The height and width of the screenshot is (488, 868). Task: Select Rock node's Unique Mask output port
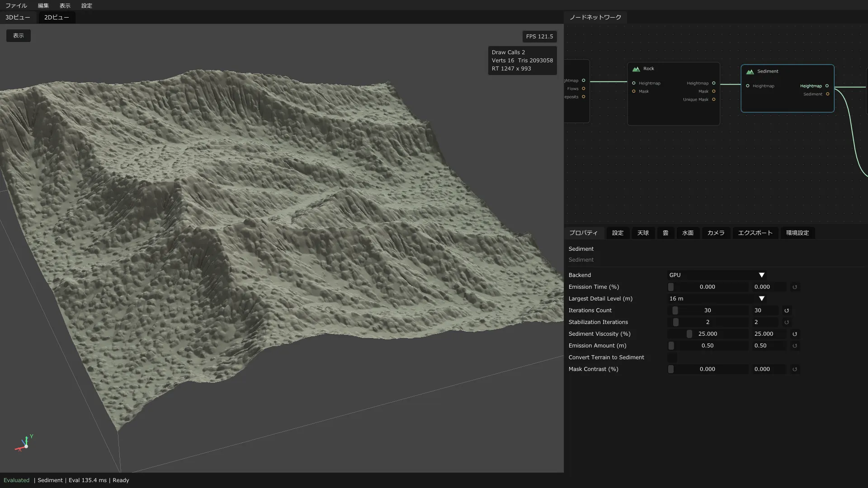coord(714,99)
